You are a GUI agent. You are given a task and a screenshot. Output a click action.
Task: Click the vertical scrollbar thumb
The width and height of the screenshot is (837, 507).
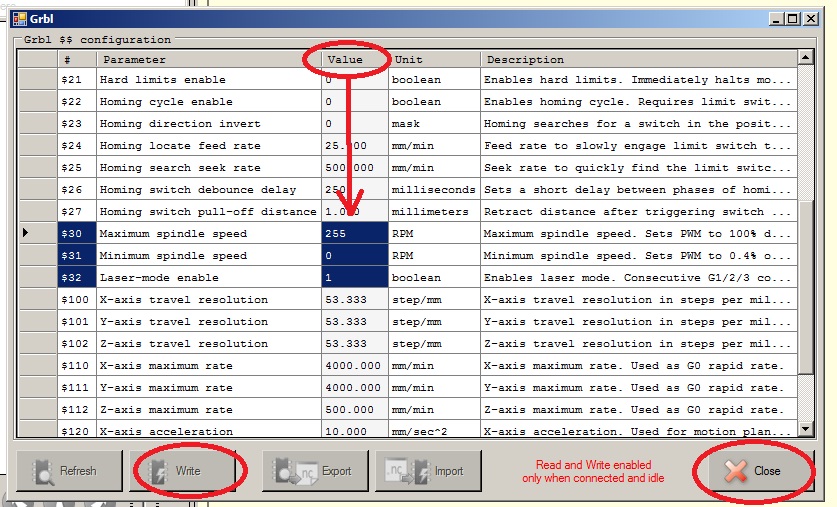point(805,288)
